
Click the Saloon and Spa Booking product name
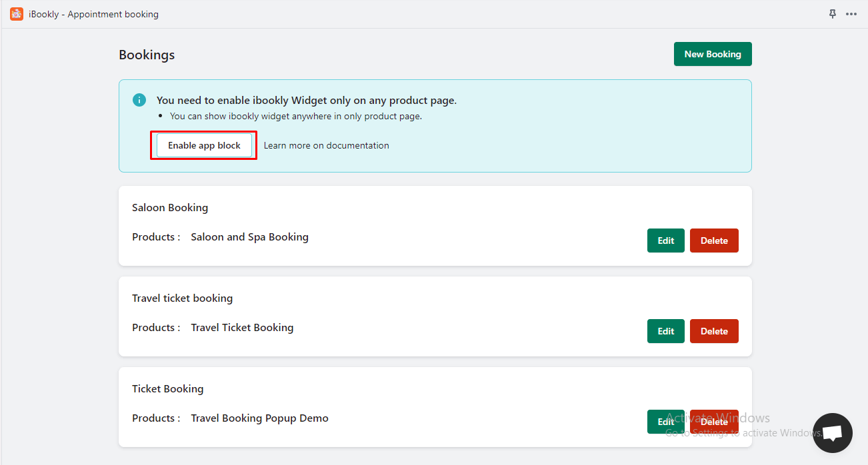(x=249, y=237)
